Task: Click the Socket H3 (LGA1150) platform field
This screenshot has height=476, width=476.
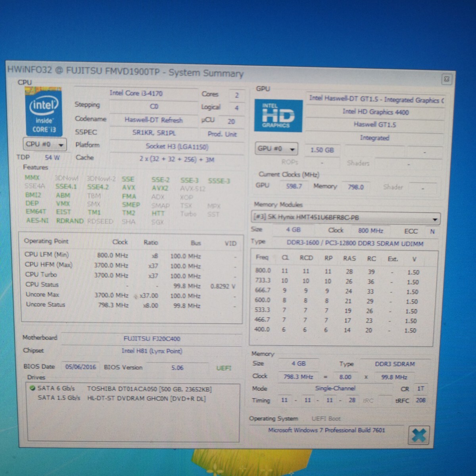Action: pos(177,147)
